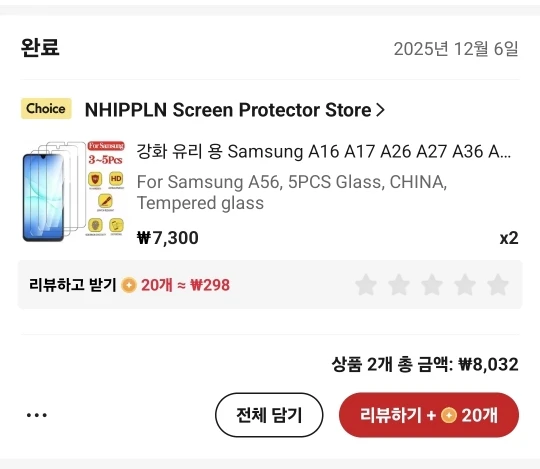Tap the 20개 ≈ ₩298 reward text

click(185, 285)
